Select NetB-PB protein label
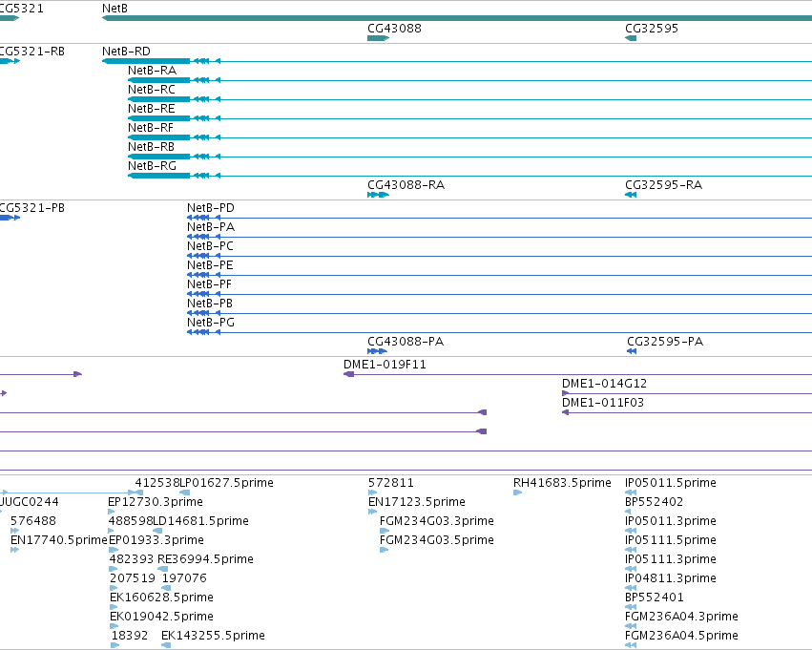The width and height of the screenshot is (812, 650). click(210, 304)
